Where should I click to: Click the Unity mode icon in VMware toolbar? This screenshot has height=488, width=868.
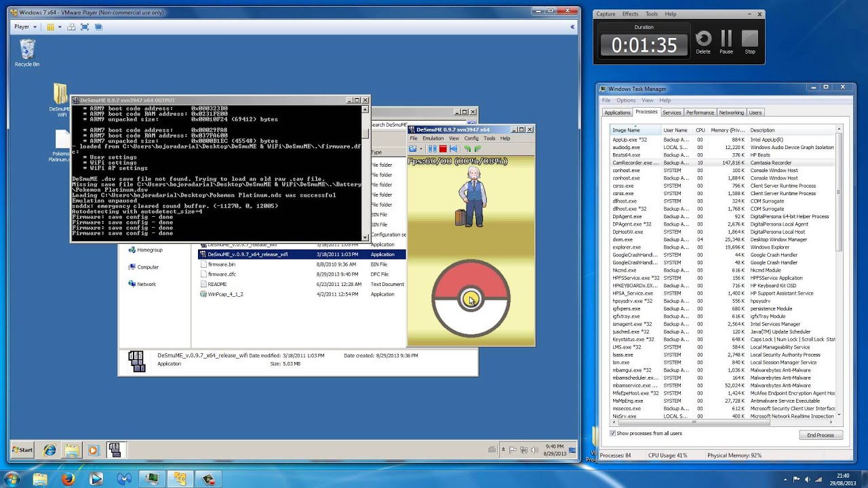coord(98,26)
